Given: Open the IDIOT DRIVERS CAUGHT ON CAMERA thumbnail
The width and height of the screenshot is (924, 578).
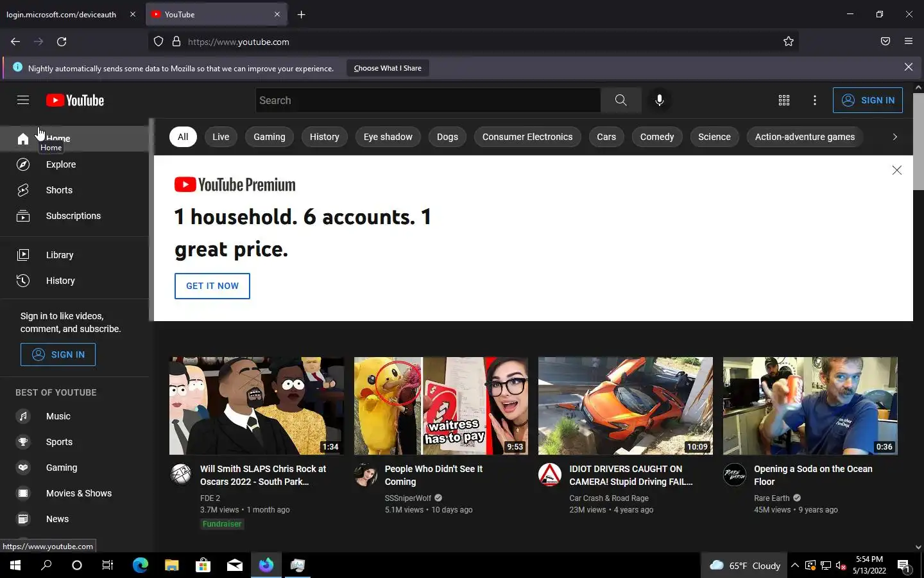Looking at the screenshot, I should coord(626,406).
